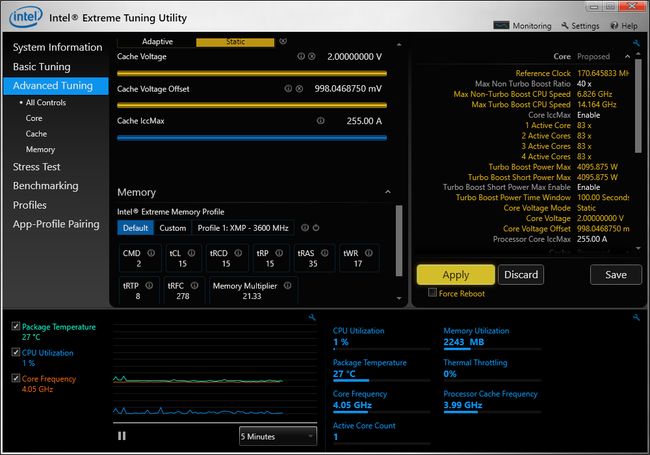650x455 pixels.
Task: Select the Core sub-item under Advanced Tuning
Action: click(x=34, y=118)
